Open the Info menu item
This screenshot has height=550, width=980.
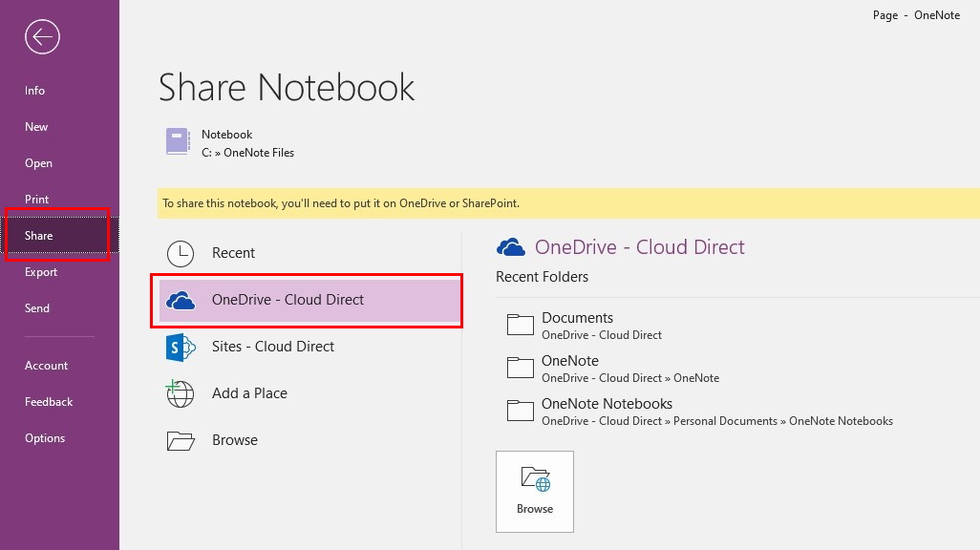(35, 91)
